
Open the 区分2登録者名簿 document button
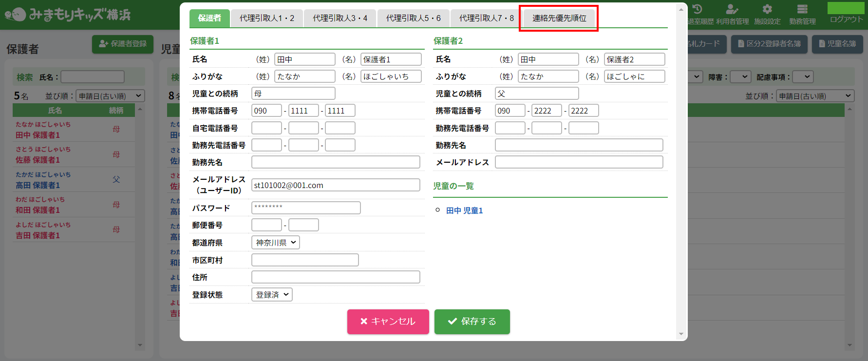coord(769,44)
